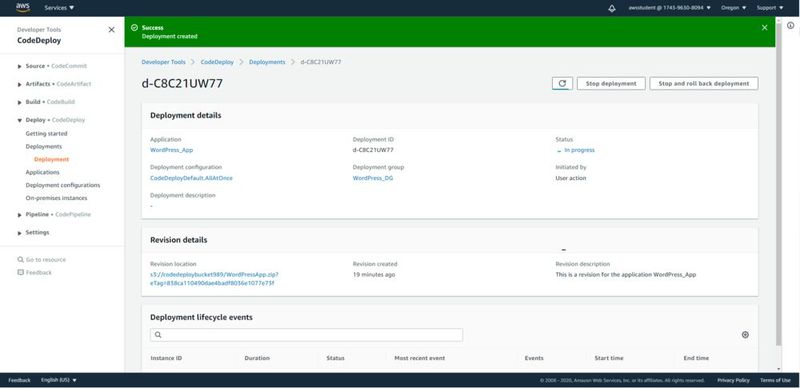Viewport: 800px width, 389px height.
Task: Go to the Deployments breadcrumb link
Action: coord(267,62)
